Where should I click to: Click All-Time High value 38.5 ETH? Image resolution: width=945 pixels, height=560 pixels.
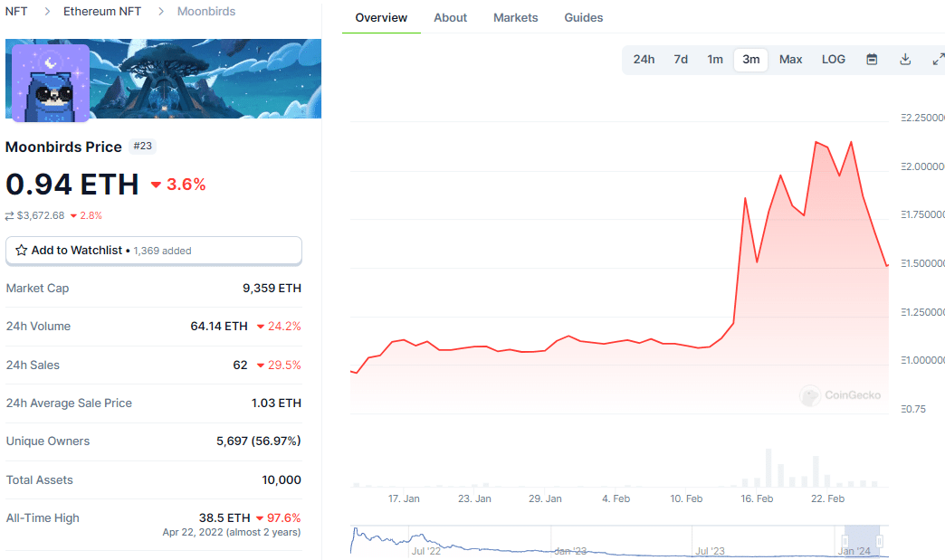pos(224,517)
